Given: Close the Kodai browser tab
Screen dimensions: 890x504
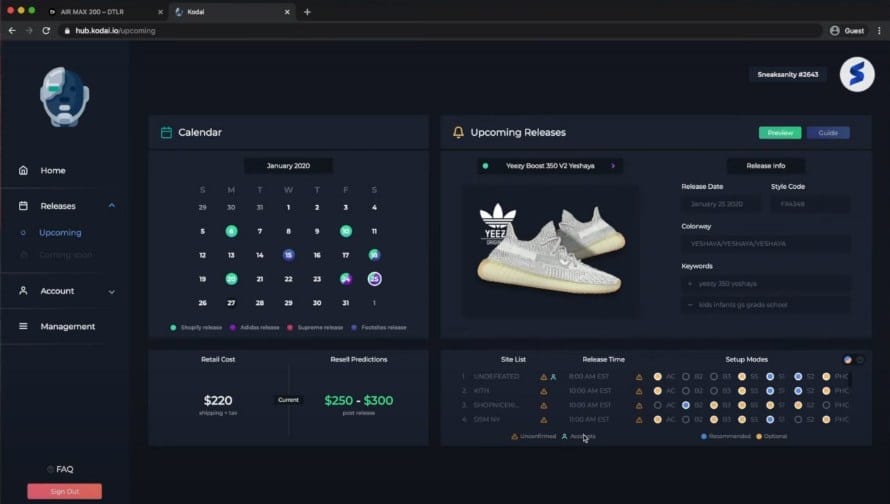Looking at the screenshot, I should [x=287, y=11].
